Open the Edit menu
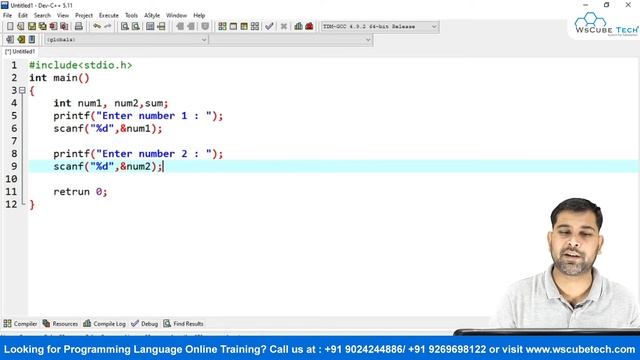Viewport: 640px width, 360px height. point(23,16)
